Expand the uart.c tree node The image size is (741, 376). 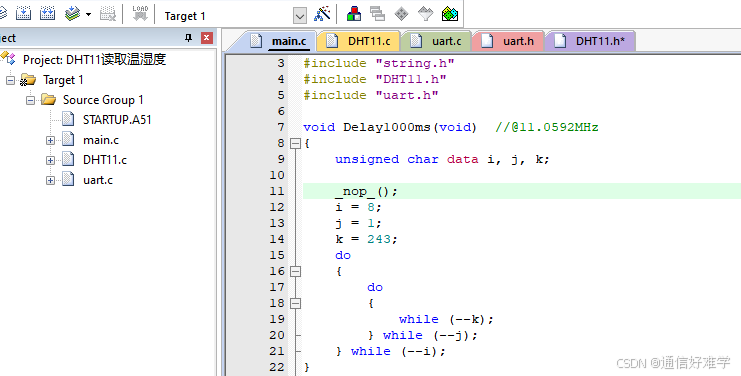[x=50, y=180]
